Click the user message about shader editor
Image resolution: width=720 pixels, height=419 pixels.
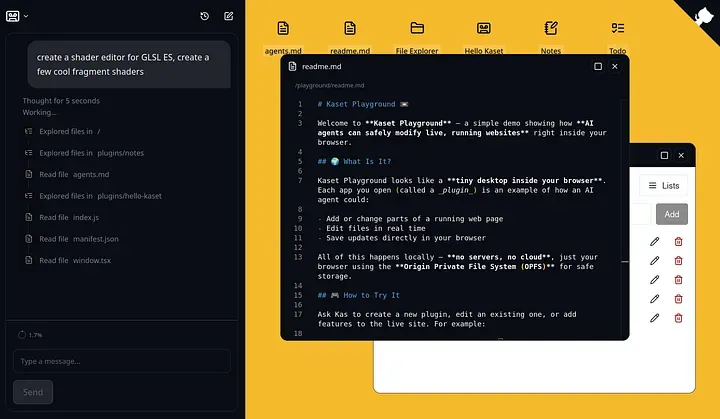click(x=129, y=64)
